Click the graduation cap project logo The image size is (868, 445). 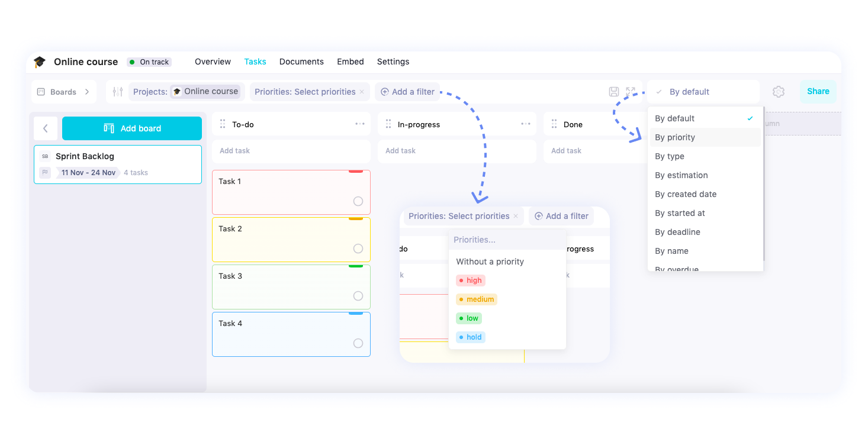(x=39, y=62)
